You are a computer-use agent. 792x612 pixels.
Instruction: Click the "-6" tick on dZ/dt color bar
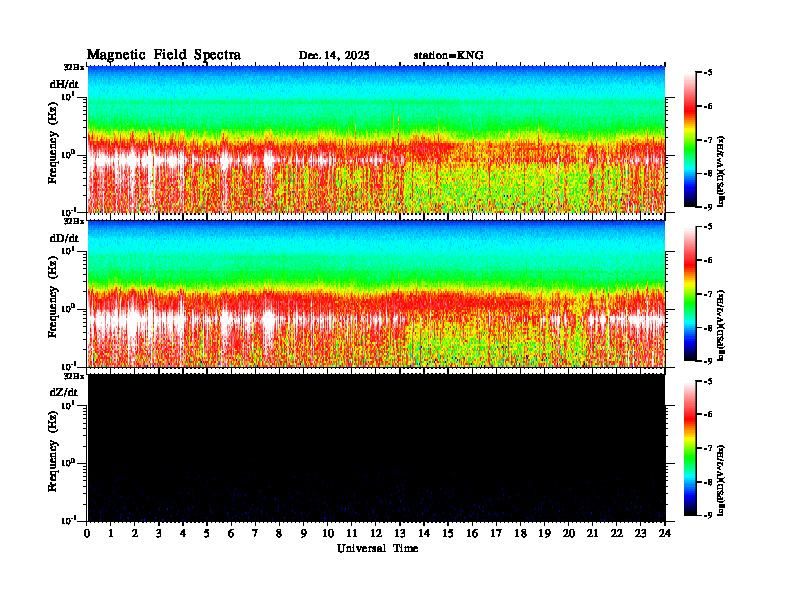(x=708, y=415)
